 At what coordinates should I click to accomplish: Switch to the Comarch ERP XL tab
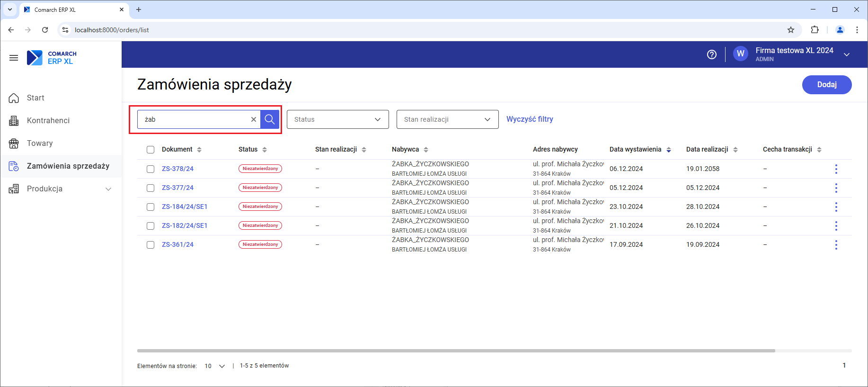[x=73, y=9]
